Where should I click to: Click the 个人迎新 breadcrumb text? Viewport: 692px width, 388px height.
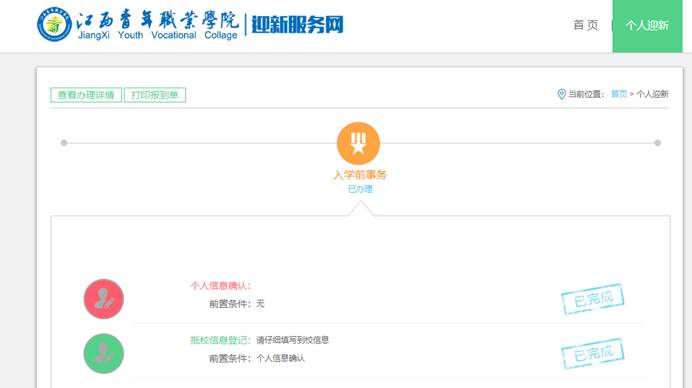coord(652,94)
